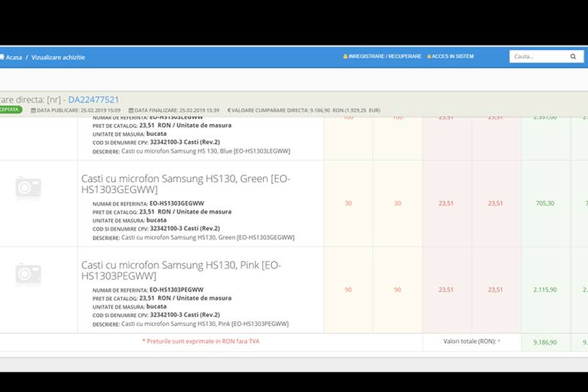This screenshot has height=392, width=588.
Task: Click the green Acceptata status badge
Action: click(x=10, y=110)
